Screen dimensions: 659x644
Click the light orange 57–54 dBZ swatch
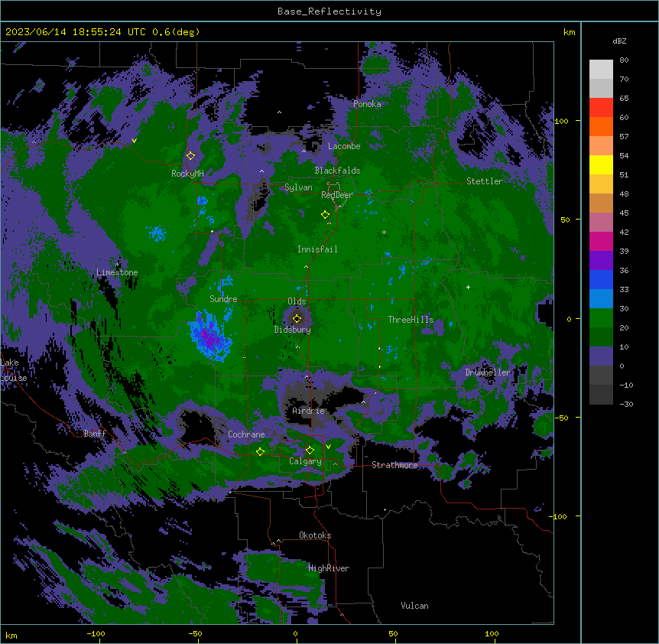601,146
